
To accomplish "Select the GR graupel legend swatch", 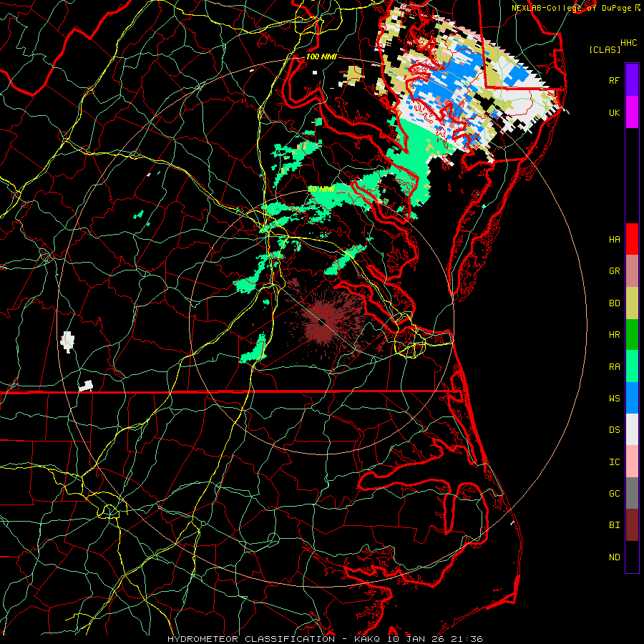I will click(632, 271).
